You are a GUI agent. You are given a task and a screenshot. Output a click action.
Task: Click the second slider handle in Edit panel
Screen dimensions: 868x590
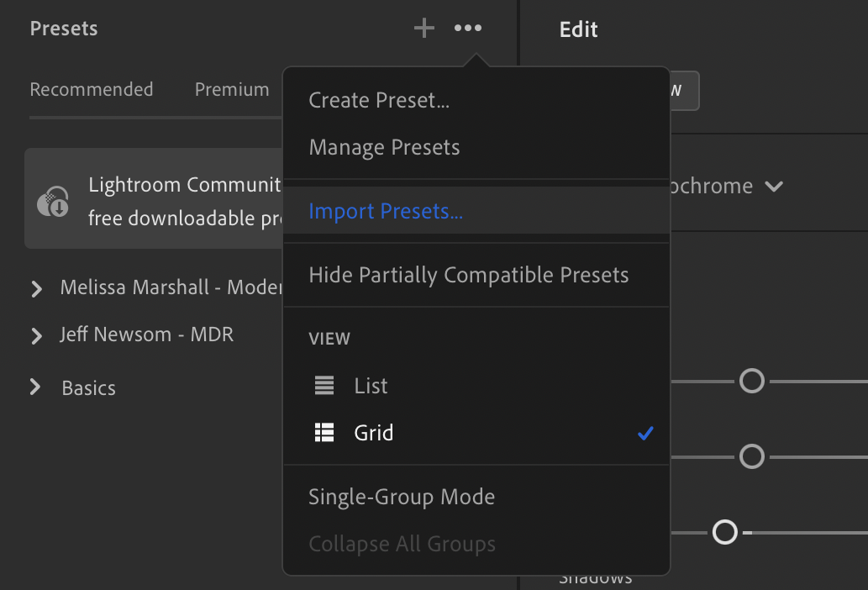tap(752, 456)
